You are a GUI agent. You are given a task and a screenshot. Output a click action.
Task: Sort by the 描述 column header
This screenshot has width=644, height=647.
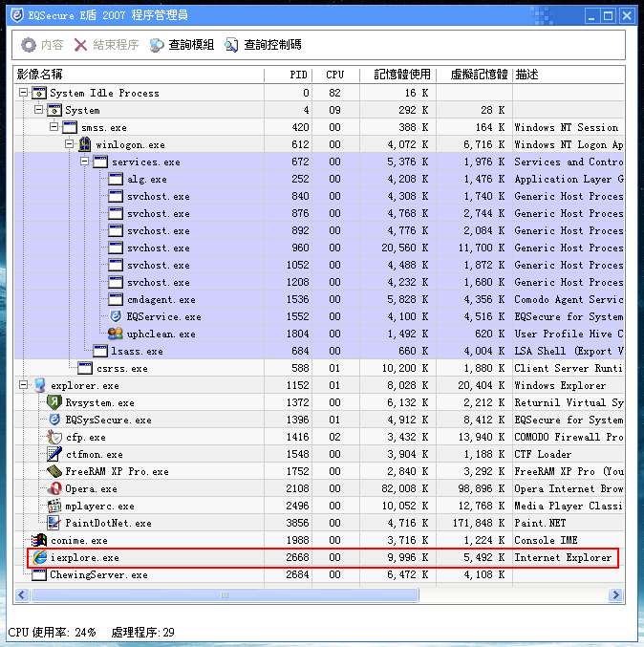[x=569, y=75]
